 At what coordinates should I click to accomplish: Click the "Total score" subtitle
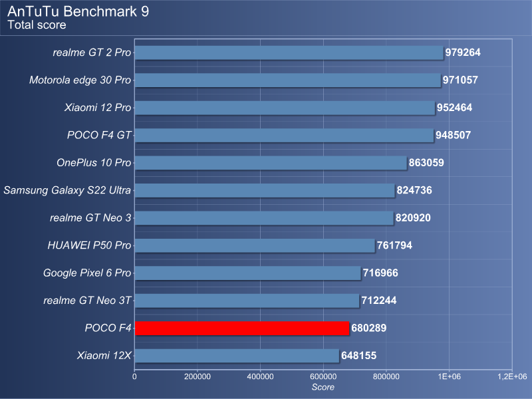(x=37, y=25)
